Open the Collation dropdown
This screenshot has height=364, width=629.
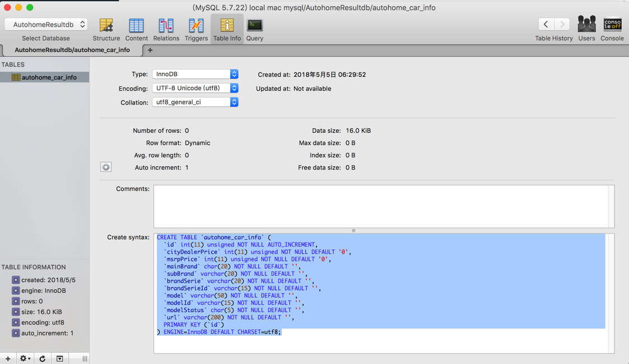pyautogui.click(x=195, y=102)
